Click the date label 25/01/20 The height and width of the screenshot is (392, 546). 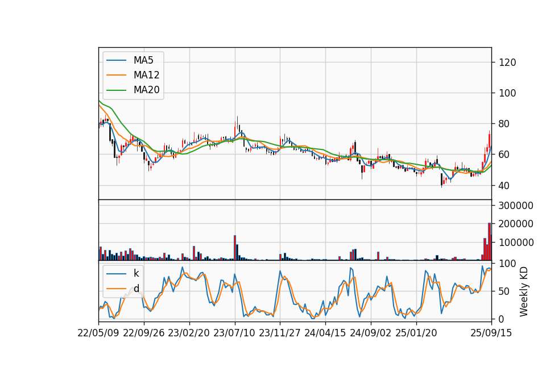416,333
